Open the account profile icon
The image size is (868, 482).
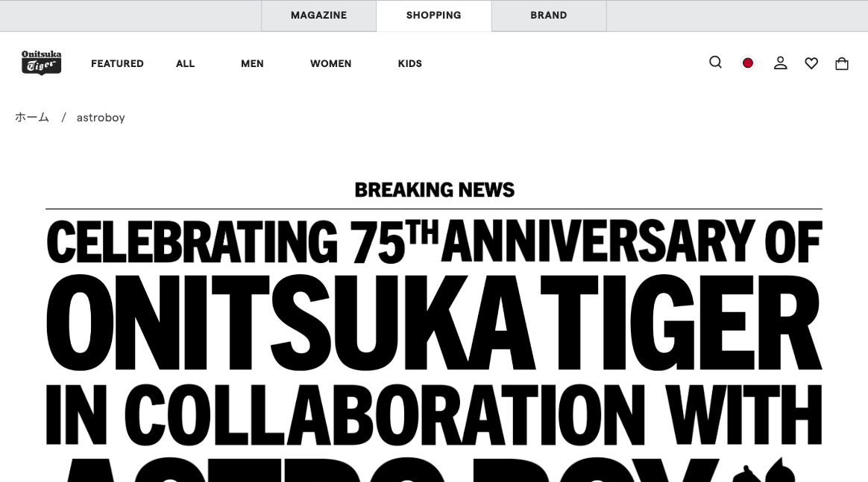(x=781, y=63)
